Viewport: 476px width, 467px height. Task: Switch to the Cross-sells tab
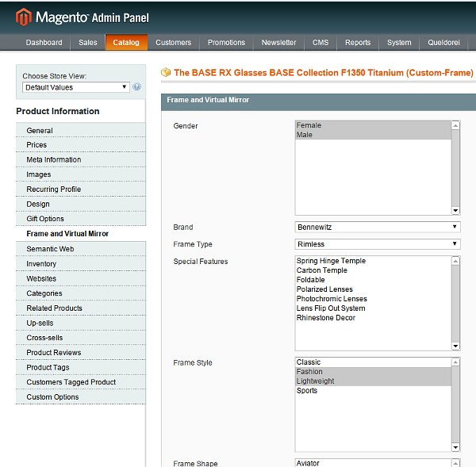coord(81,338)
